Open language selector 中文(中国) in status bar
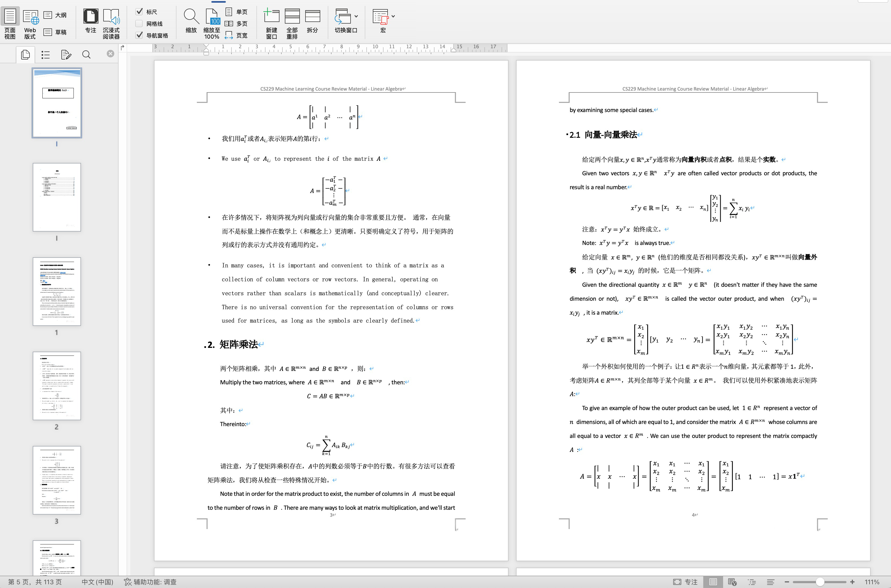The image size is (891, 588). click(x=98, y=582)
